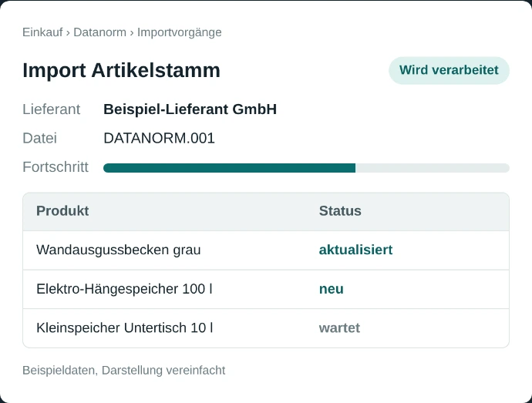
Task: Select row 'Wandausgussbecken grau'
Action: coord(266,250)
